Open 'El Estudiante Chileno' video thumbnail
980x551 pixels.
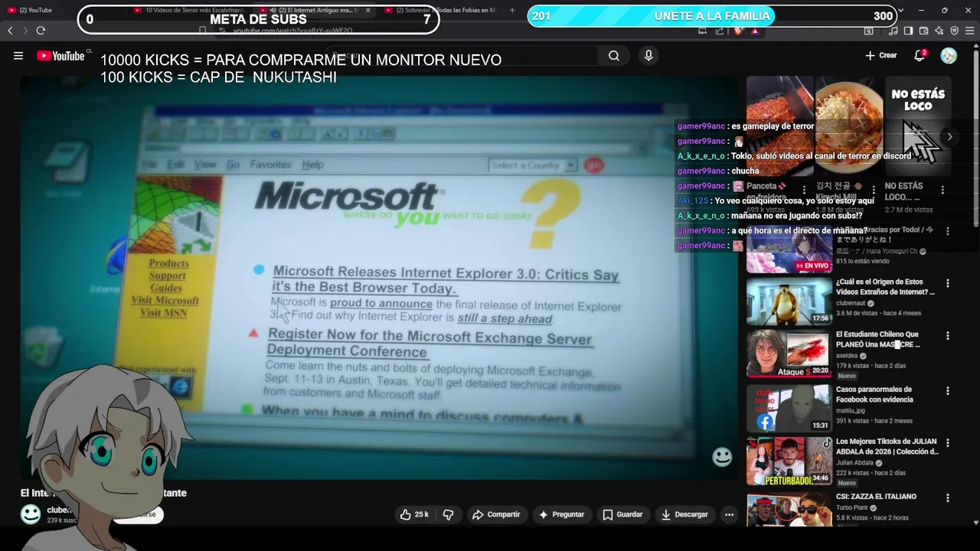coord(789,354)
